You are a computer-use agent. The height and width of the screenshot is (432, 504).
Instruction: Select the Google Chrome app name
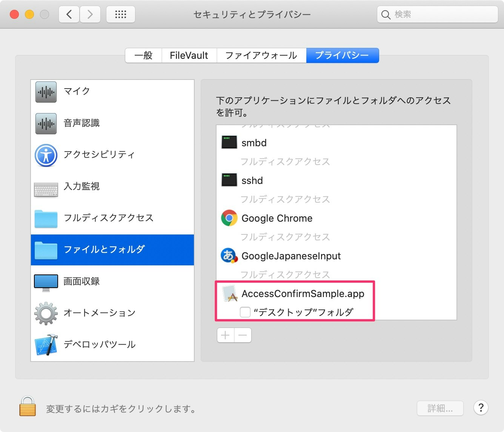[x=277, y=218]
